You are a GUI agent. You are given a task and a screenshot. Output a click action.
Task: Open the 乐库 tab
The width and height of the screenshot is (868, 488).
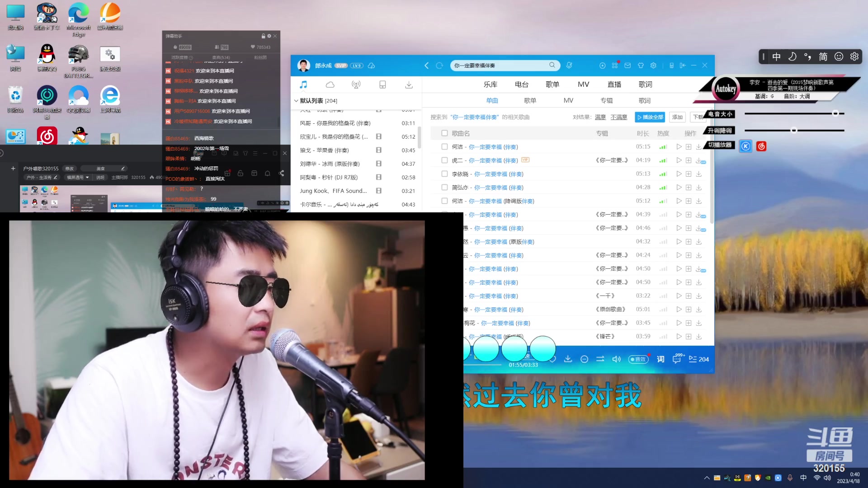490,84
